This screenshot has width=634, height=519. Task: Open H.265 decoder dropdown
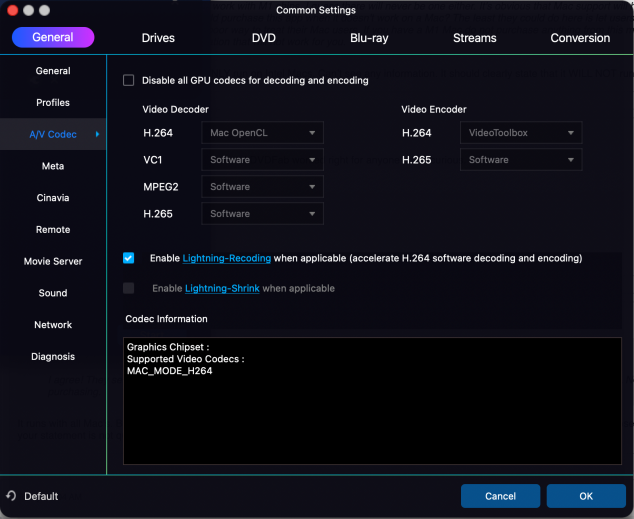pos(262,214)
